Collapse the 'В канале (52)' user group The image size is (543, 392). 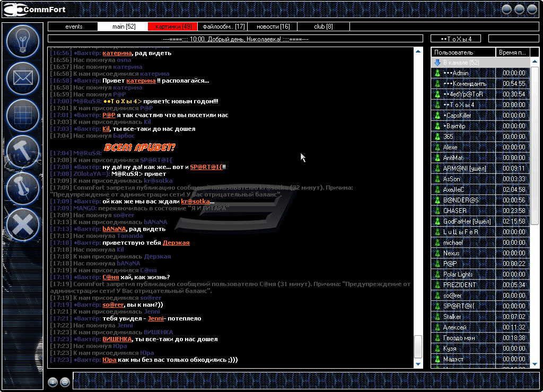pyautogui.click(x=437, y=63)
